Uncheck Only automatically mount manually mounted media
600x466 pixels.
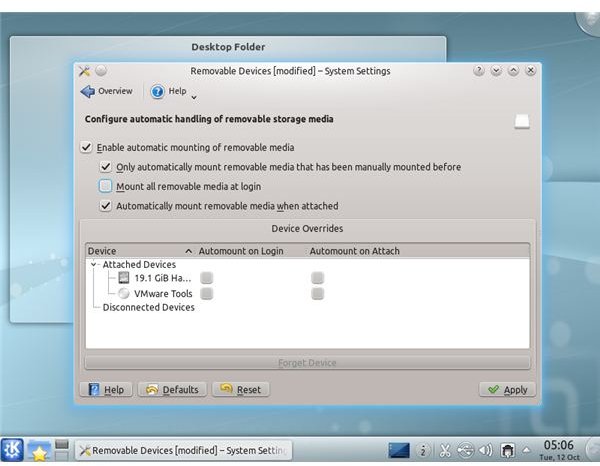[105, 167]
